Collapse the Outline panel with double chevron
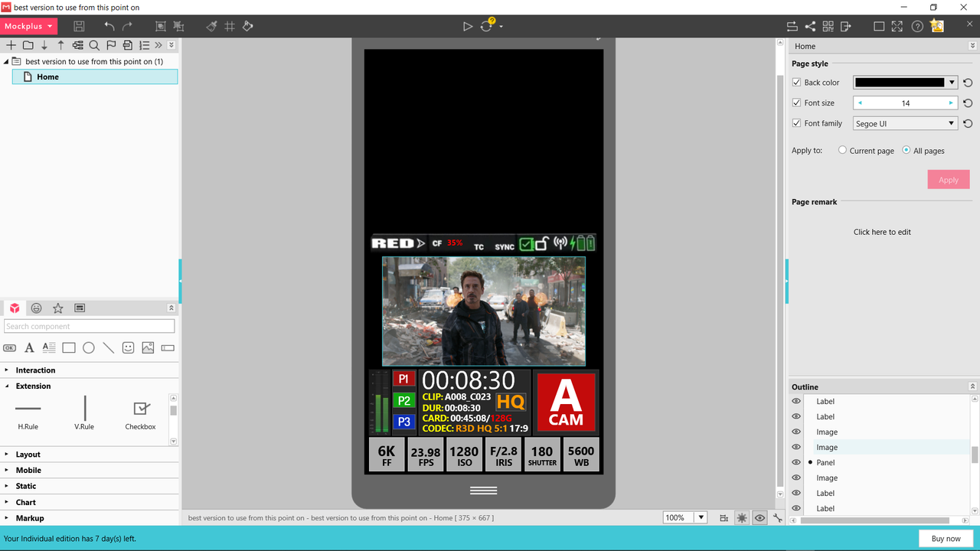 (972, 386)
